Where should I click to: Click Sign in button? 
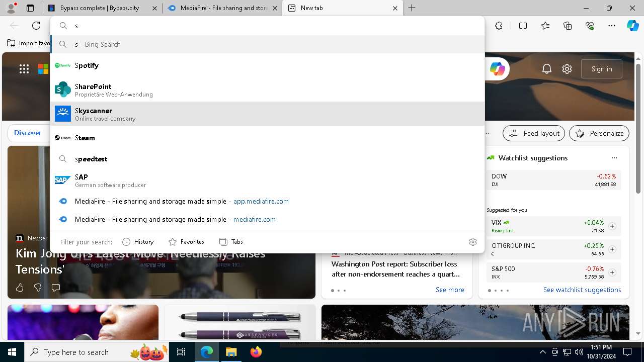(602, 69)
